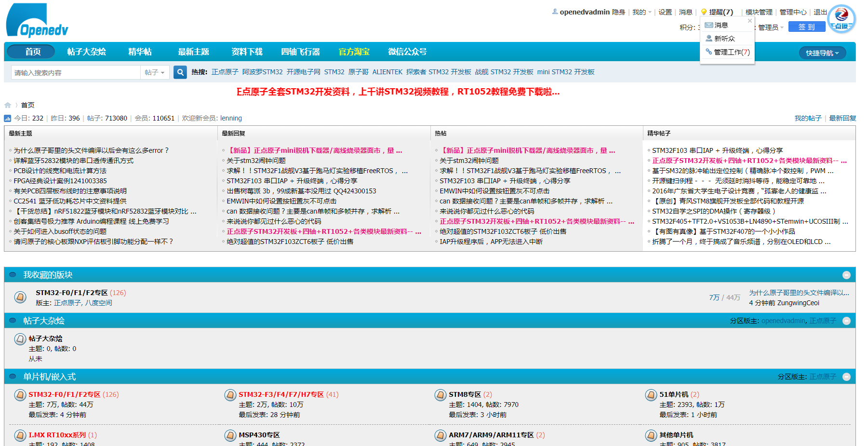Click STM8专区 board icon
The width and height of the screenshot is (868, 446).
pos(441,395)
